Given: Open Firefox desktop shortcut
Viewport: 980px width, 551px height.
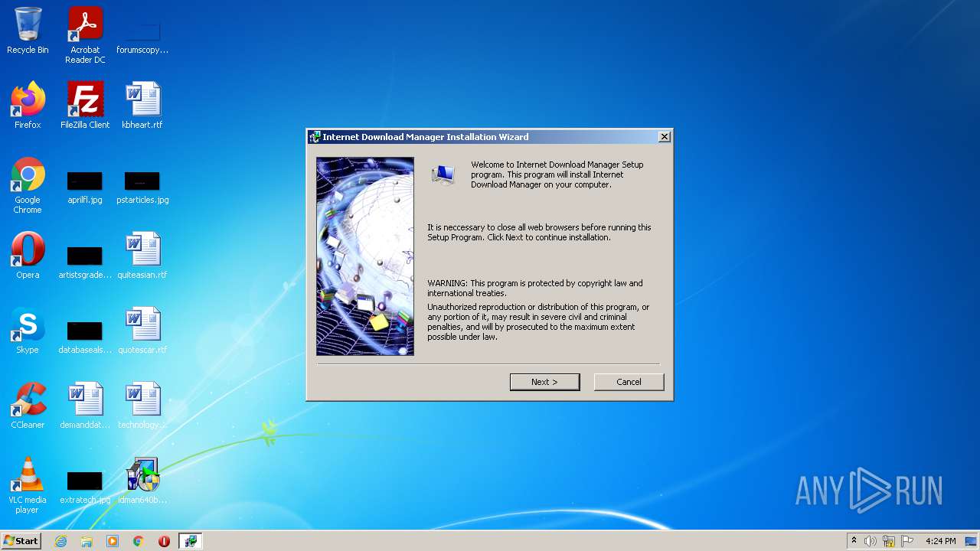Looking at the screenshot, I should 28,106.
